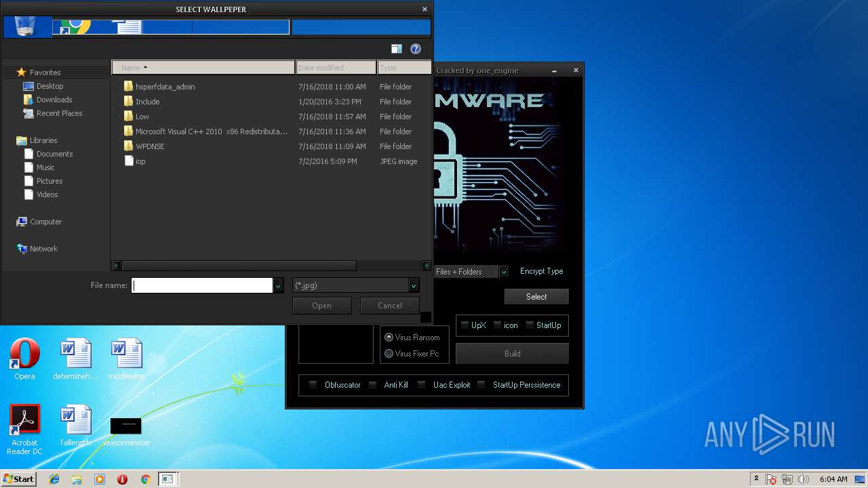868x488 pixels.
Task: Click the left scroll arrow in file list
Action: (116, 266)
